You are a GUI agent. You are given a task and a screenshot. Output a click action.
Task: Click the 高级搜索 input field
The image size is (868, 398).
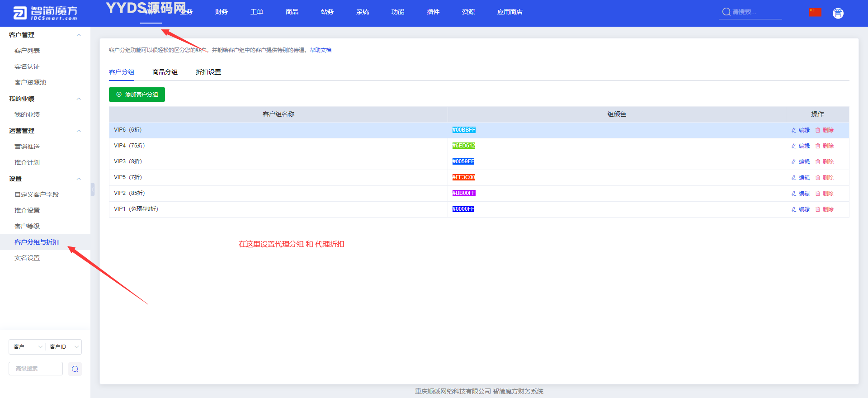pyautogui.click(x=36, y=369)
